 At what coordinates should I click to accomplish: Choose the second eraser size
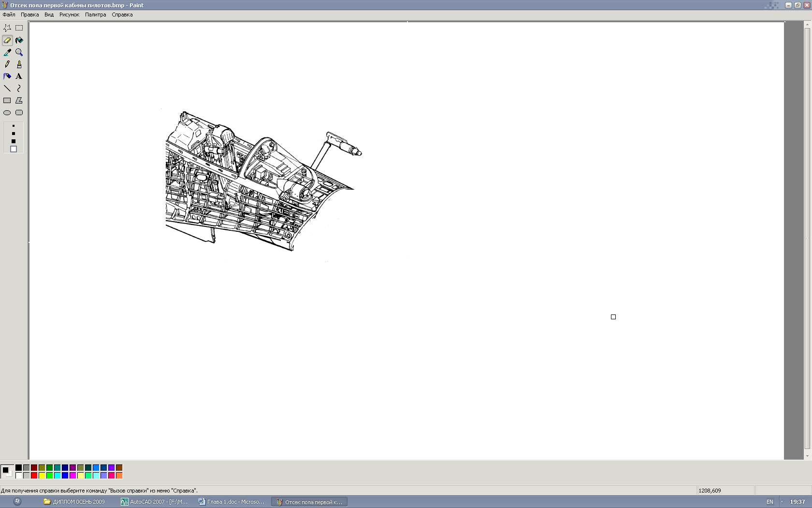coord(14,134)
